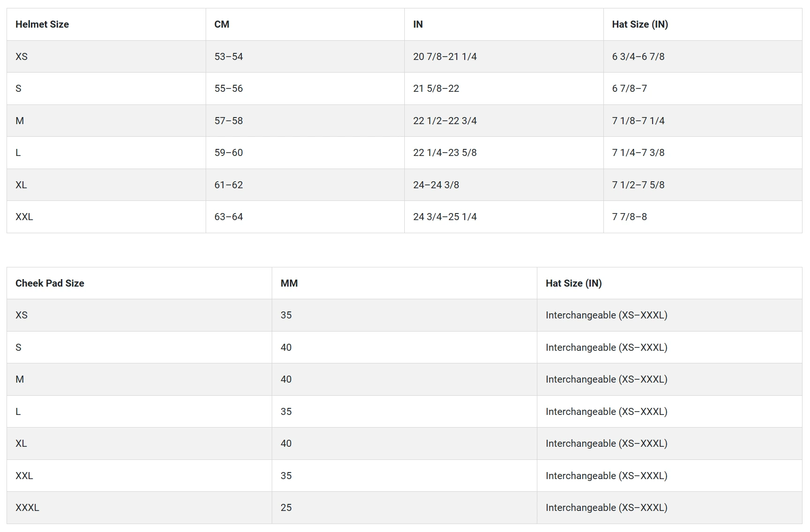Click the Cheek Pad Size column header
The image size is (810, 532).
click(50, 283)
